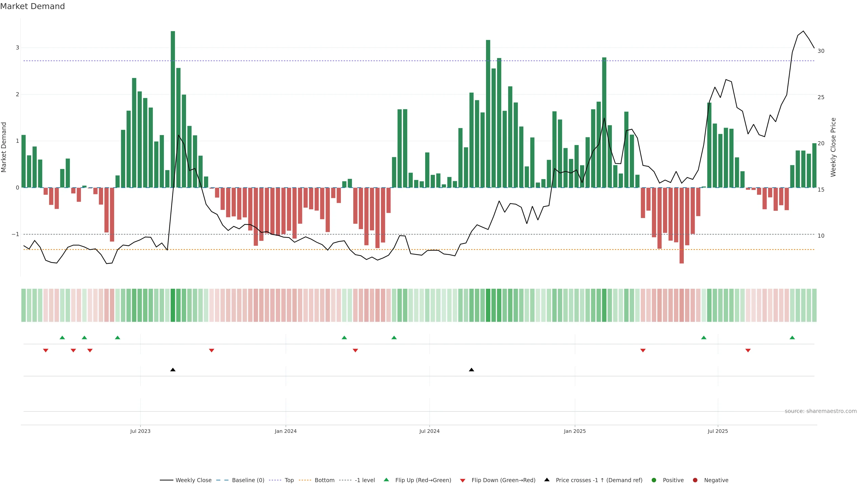Click the black price-cross triangle near Aug 2024
Image resolution: width=868 pixels, height=488 pixels.
(471, 370)
